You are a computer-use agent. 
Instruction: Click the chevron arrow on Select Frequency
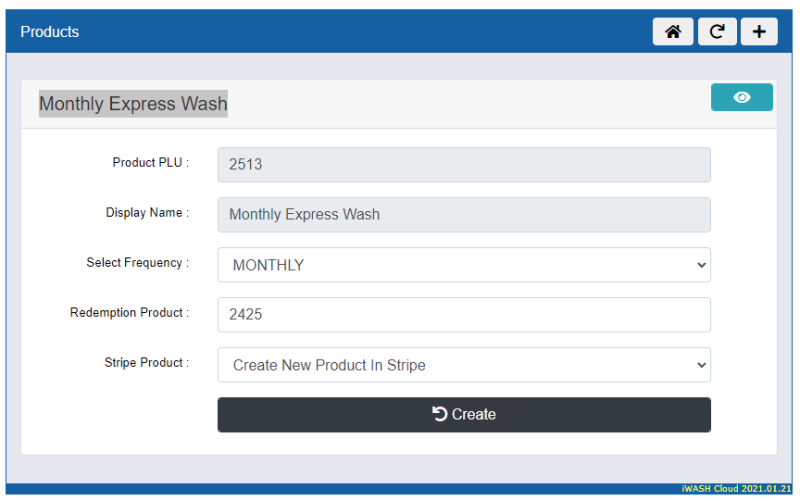tap(699, 265)
